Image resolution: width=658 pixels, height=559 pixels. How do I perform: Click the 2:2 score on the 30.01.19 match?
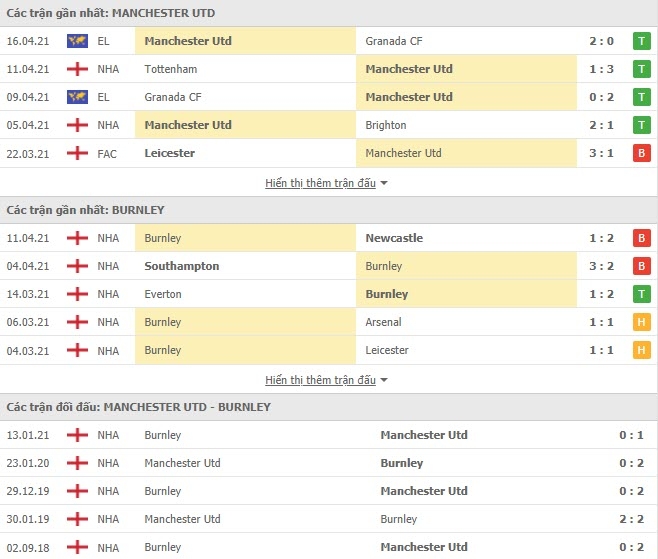pos(631,519)
